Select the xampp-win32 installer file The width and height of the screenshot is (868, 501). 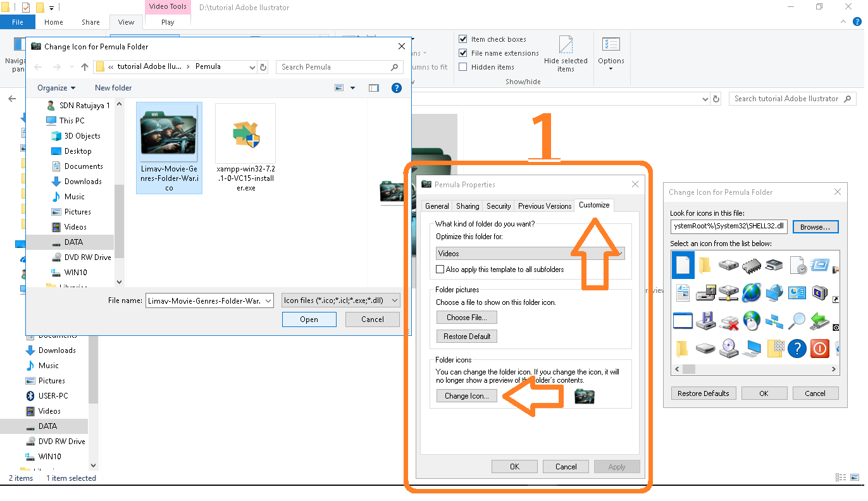coord(245,148)
